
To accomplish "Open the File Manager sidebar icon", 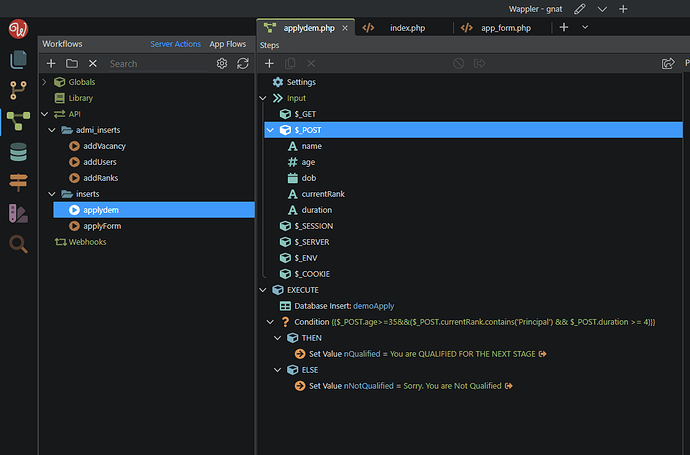I will coord(18,59).
